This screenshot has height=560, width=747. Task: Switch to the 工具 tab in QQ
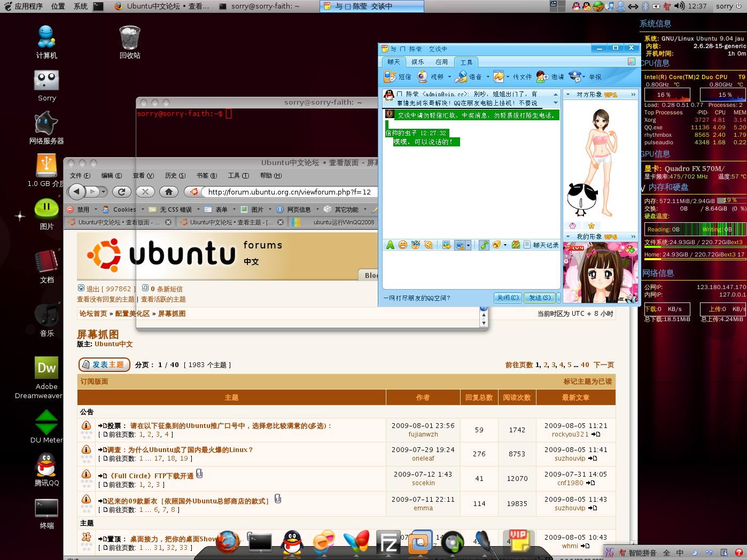pos(466,63)
